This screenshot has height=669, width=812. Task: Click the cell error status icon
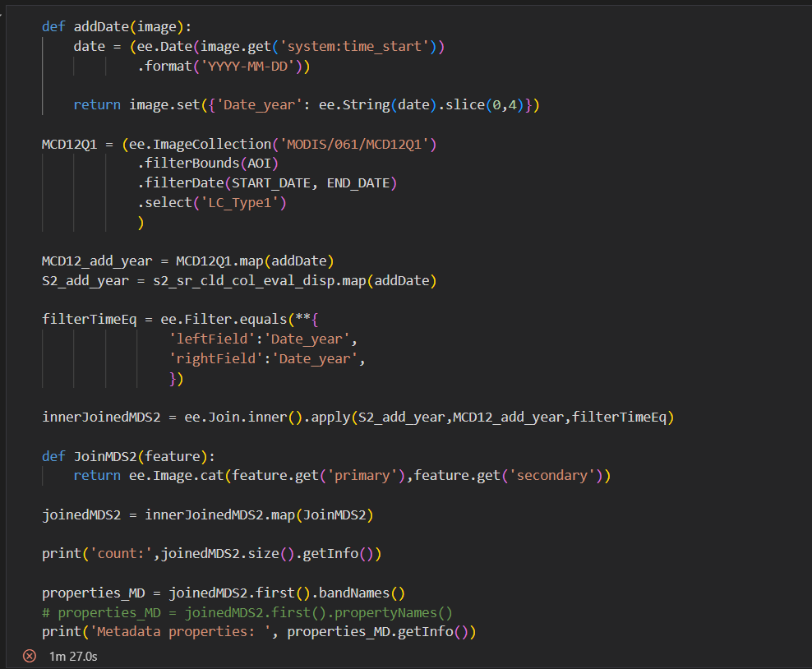coord(30,656)
